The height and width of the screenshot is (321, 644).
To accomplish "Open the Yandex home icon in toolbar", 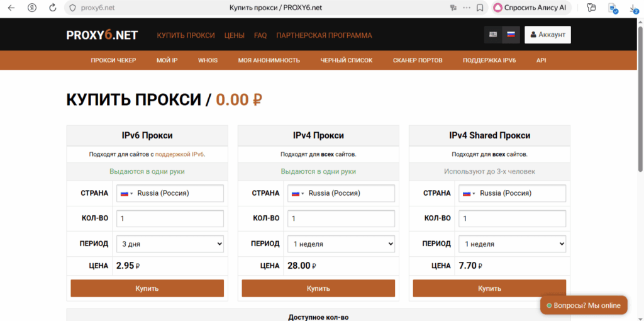I will 32,8.
